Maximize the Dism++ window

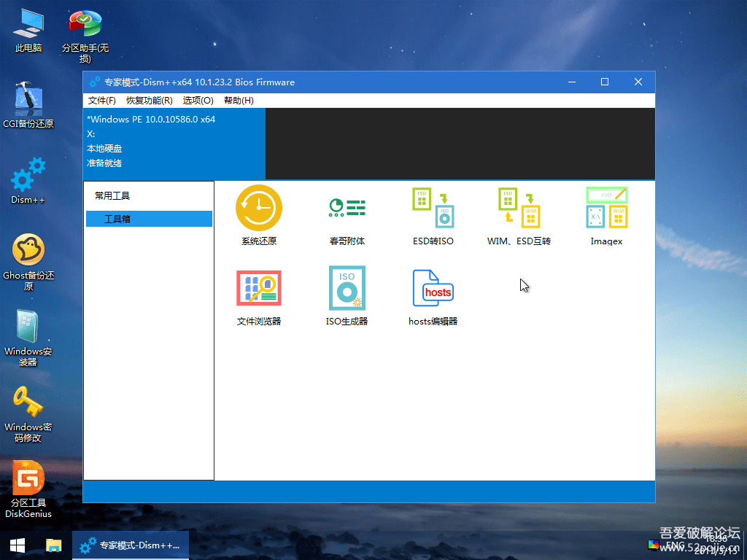pyautogui.click(x=605, y=82)
